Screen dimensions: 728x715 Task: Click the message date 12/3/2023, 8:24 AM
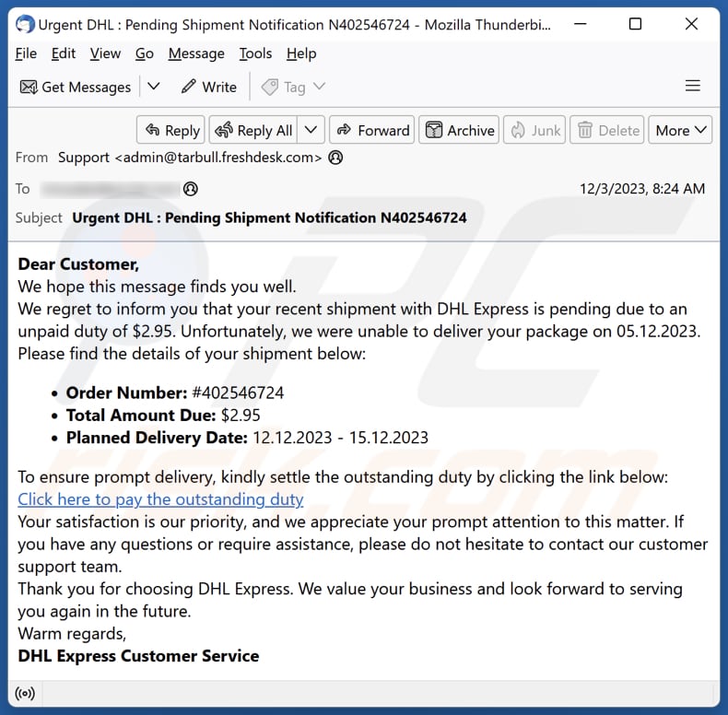[x=642, y=189]
